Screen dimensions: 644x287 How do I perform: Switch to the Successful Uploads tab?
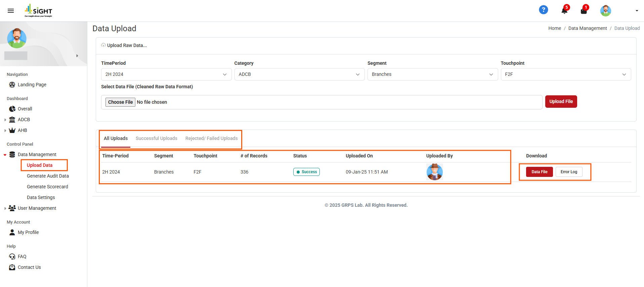point(156,138)
